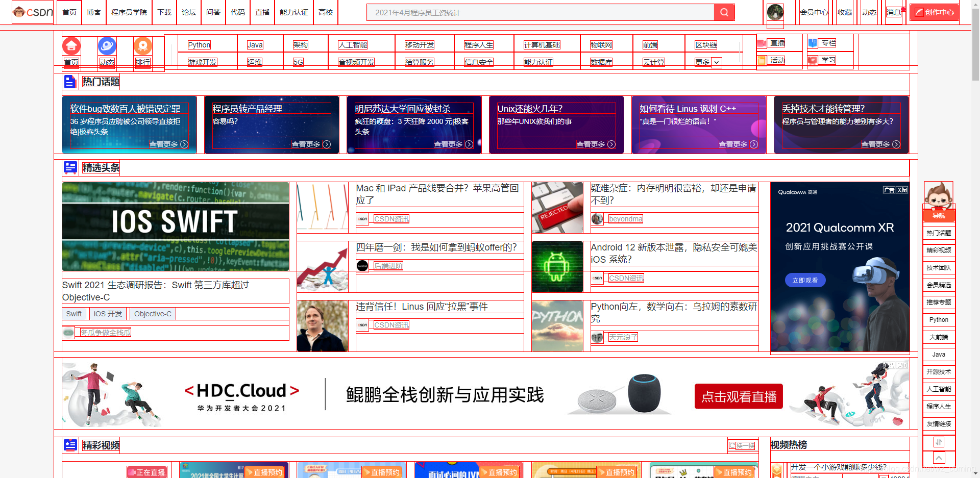Viewport: 980px width, 478px height.
Task: Click the 热门话题 section icon
Action: click(70, 82)
